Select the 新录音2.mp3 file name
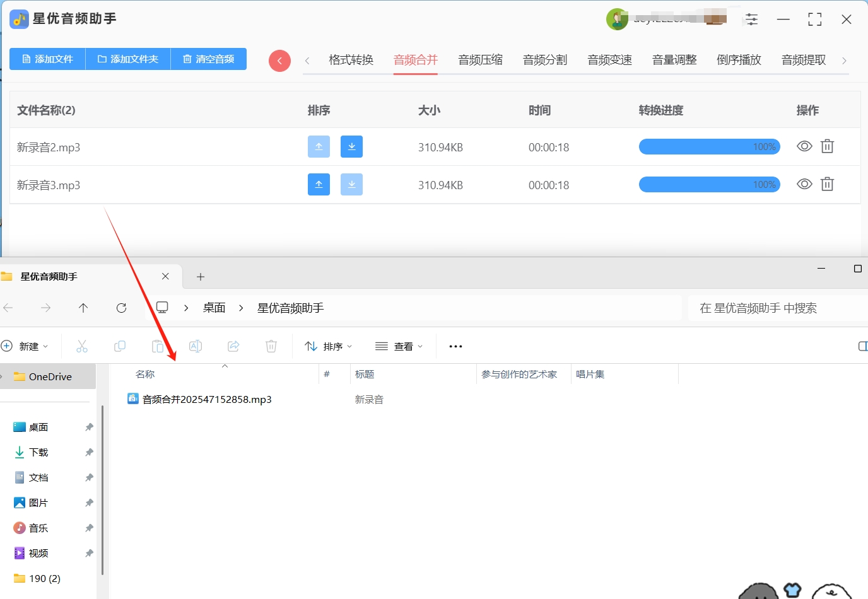868x599 pixels. 49,148
